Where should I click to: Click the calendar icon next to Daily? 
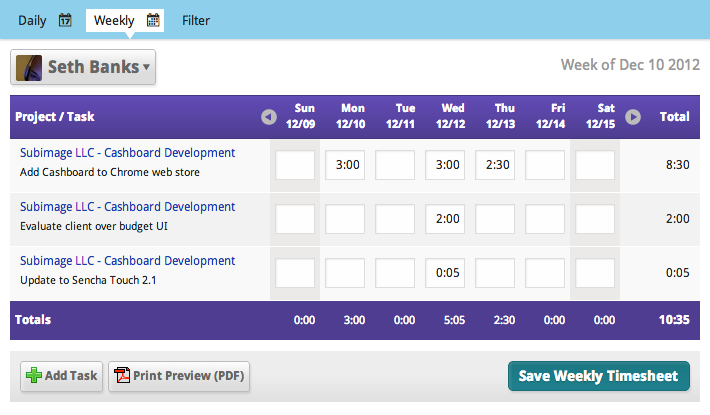pos(65,20)
